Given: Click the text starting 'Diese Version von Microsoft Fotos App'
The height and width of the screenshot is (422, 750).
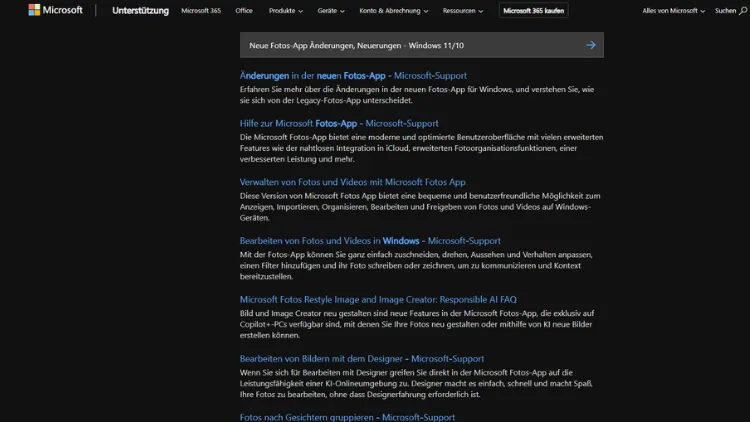Looking at the screenshot, I should (420, 207).
